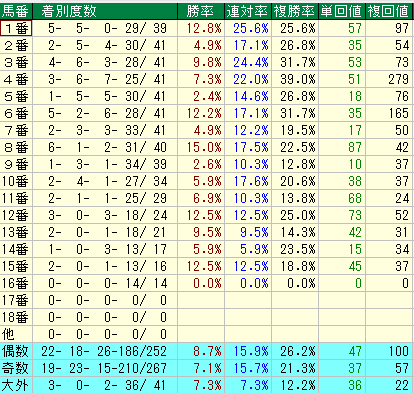Viewport: 414px width, 393px height.
Task: Select the 偶数 summary row label
Action: pyautogui.click(x=16, y=351)
